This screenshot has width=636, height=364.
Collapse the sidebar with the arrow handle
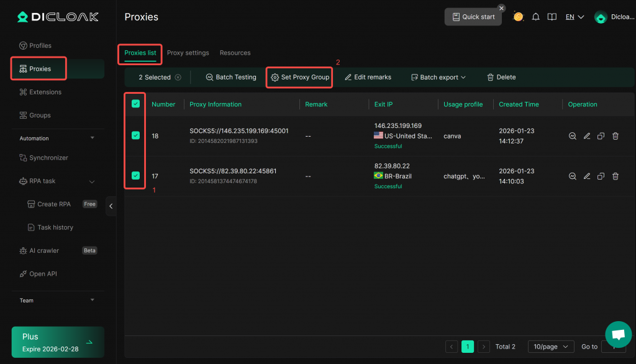[111, 206]
